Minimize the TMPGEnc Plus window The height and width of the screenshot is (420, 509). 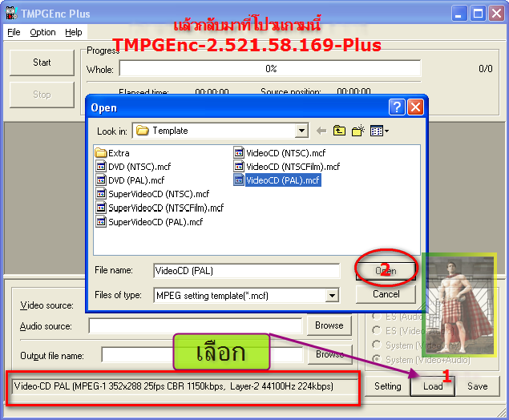click(459, 14)
